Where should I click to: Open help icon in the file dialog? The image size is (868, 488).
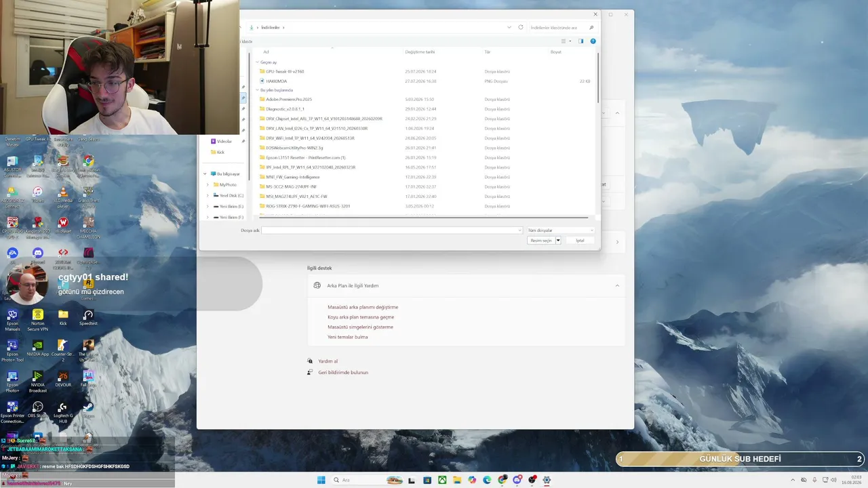pyautogui.click(x=593, y=41)
